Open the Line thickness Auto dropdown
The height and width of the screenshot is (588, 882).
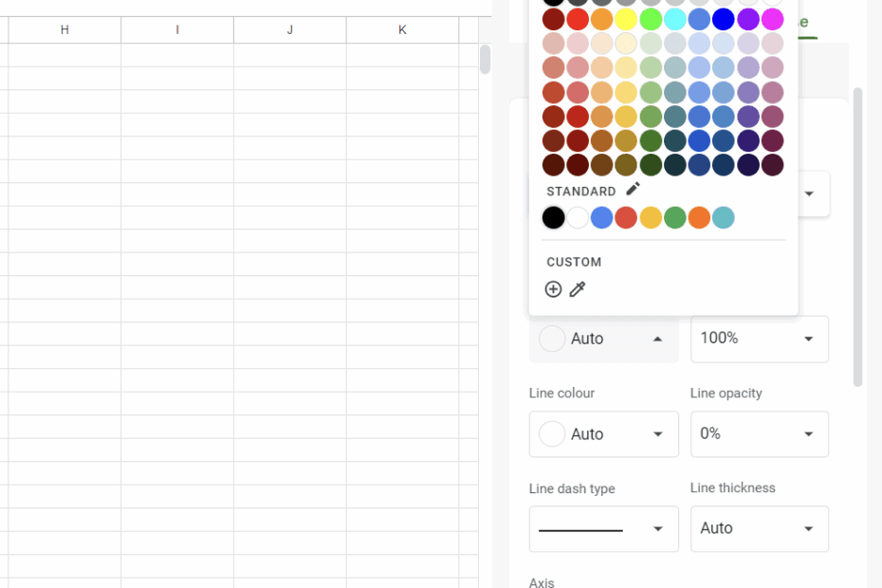760,529
